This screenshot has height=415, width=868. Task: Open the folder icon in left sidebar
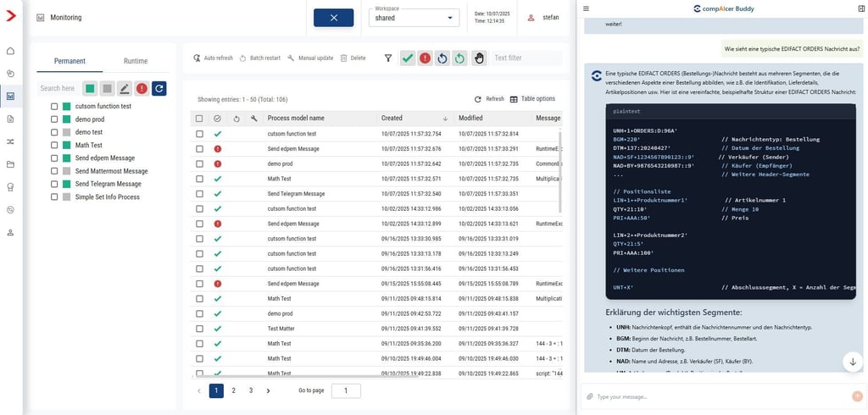pyautogui.click(x=10, y=164)
